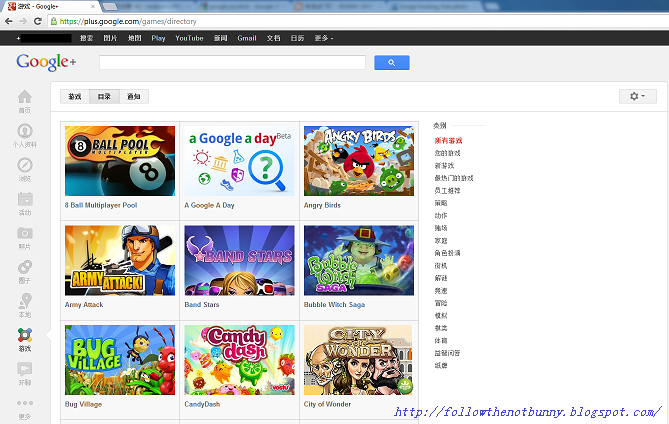This screenshot has width=669, height=424.
Task: Open the Angry Birds game link
Action: 321,205
